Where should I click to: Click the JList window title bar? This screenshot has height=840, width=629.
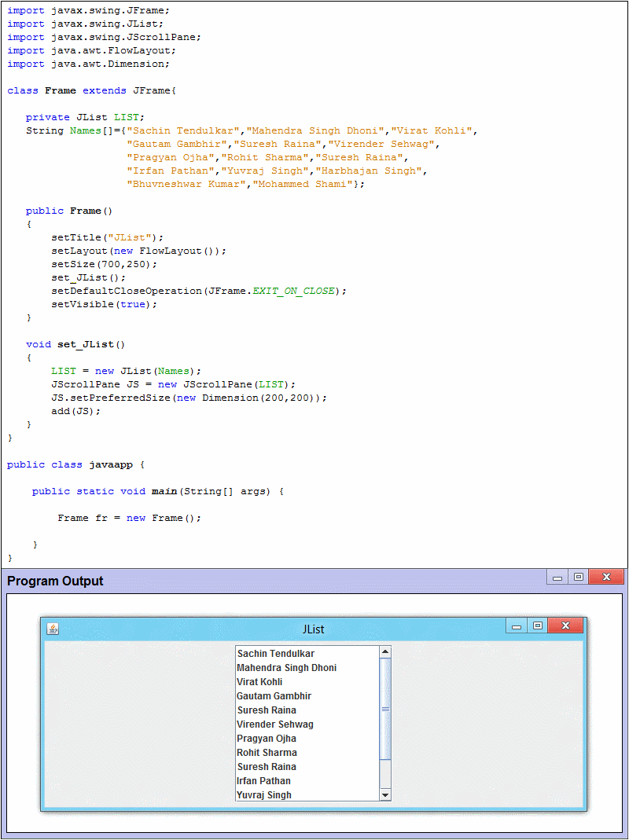(x=314, y=629)
